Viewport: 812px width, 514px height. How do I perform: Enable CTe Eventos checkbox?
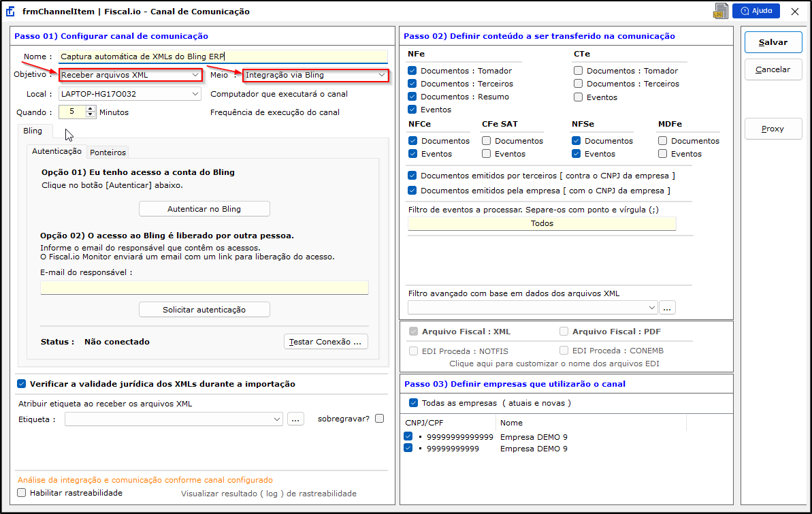[579, 97]
